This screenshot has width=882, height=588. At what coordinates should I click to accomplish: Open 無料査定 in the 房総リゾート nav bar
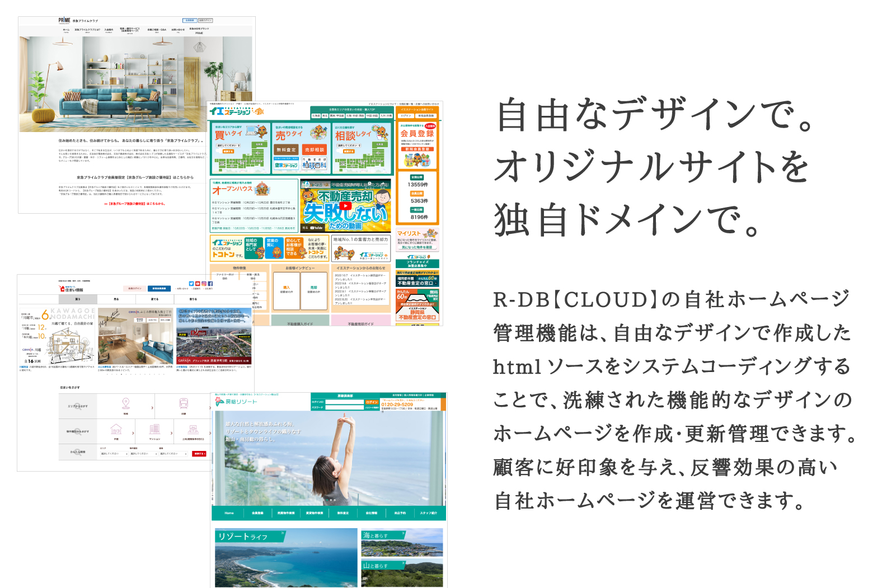pyautogui.click(x=343, y=513)
